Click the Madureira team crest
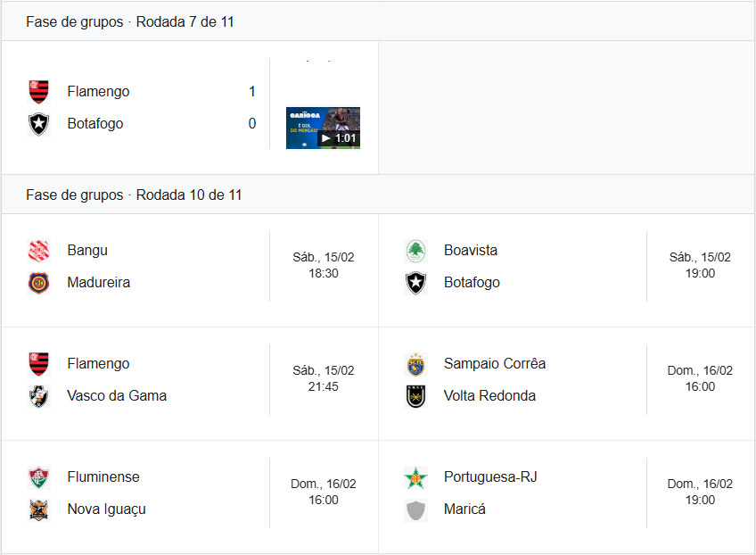The width and height of the screenshot is (756, 555). pyautogui.click(x=38, y=283)
